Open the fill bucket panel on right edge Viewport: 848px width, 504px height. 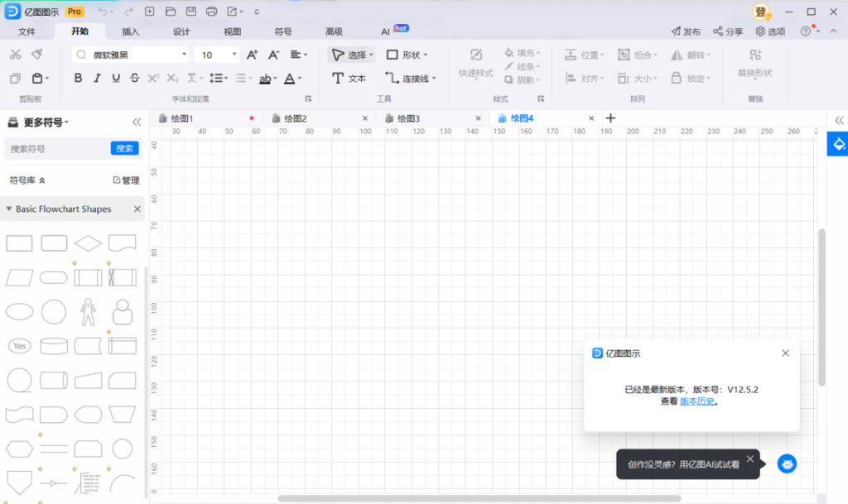click(x=838, y=144)
